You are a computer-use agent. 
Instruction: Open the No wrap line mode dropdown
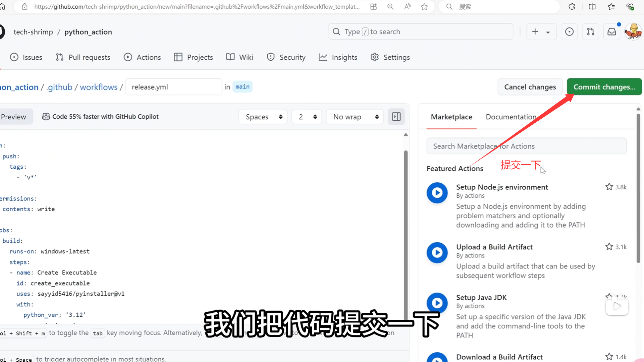click(x=355, y=117)
